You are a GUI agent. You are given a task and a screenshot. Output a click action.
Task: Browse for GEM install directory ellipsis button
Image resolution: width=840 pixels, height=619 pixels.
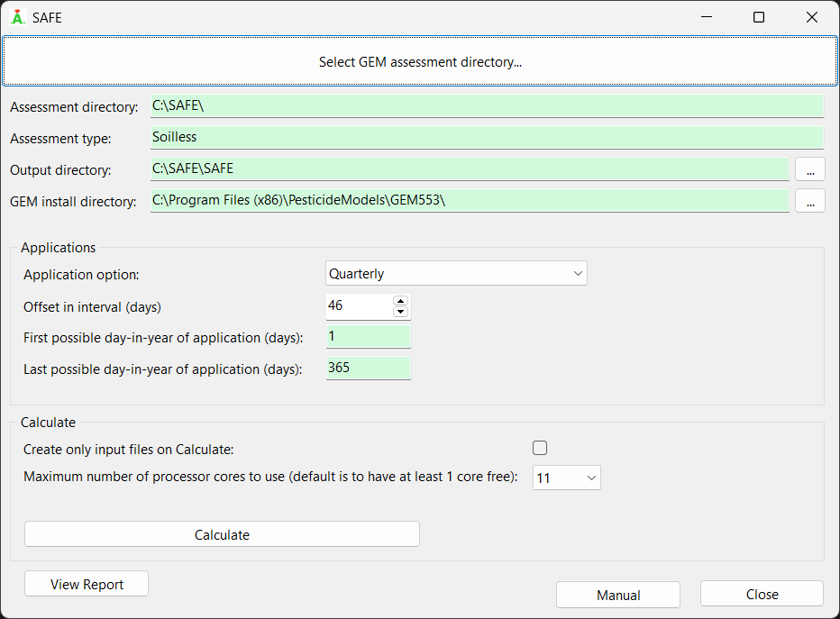tap(809, 201)
